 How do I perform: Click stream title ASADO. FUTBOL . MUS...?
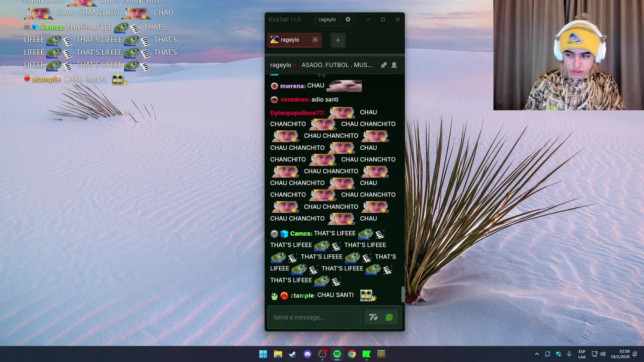[x=337, y=65]
